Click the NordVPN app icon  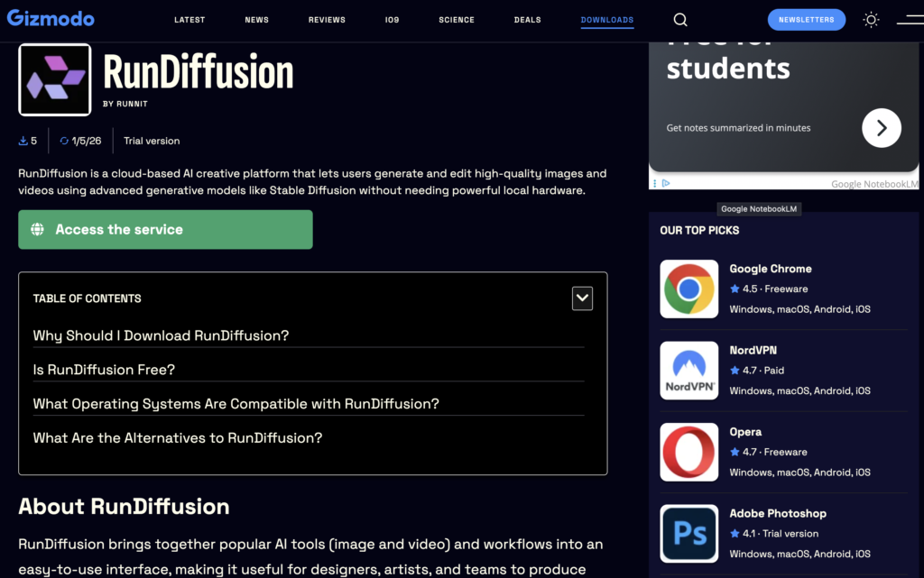(x=688, y=371)
